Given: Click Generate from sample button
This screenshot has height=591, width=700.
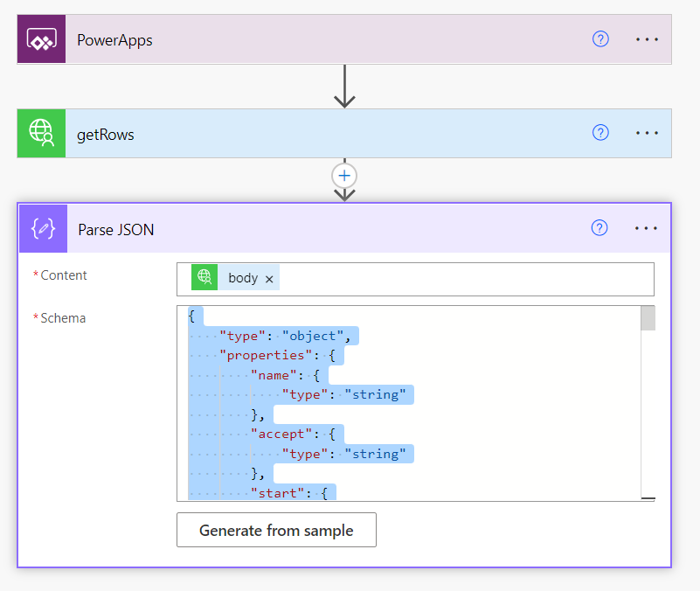Looking at the screenshot, I should click(276, 530).
